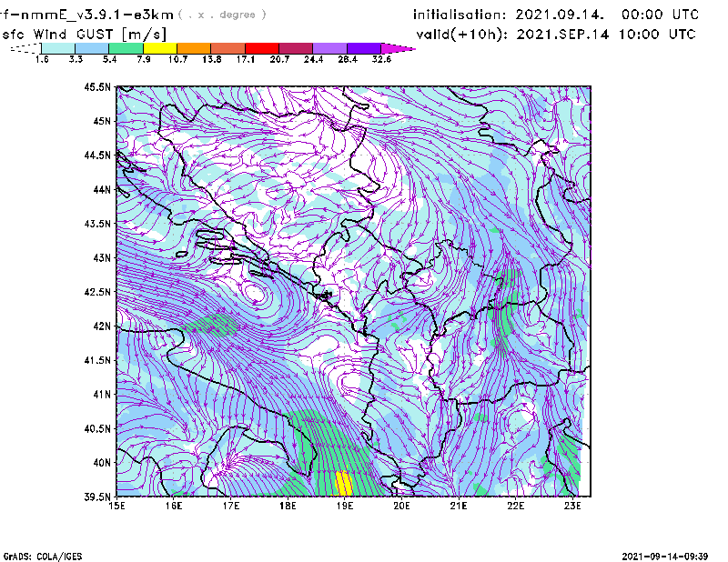
Task: Click the 'valid(+10h): 2021.SEP.14 10:00 UTC' line
Action: coord(556,35)
